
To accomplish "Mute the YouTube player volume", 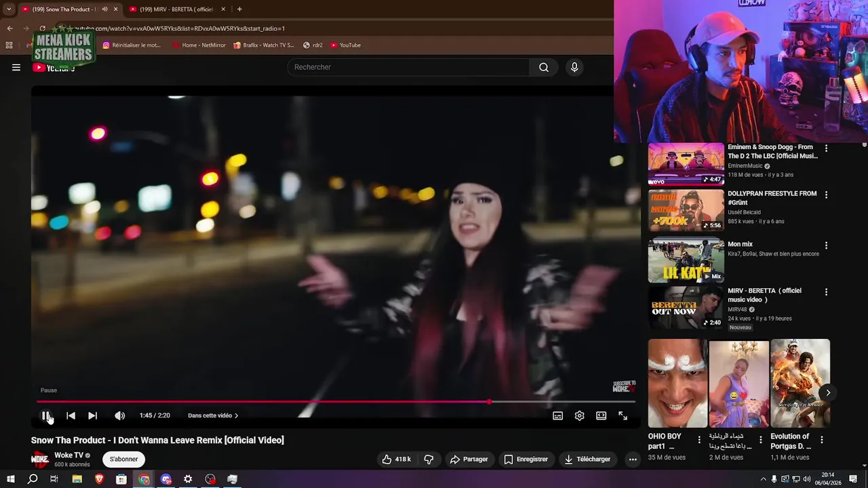I will coord(119,415).
